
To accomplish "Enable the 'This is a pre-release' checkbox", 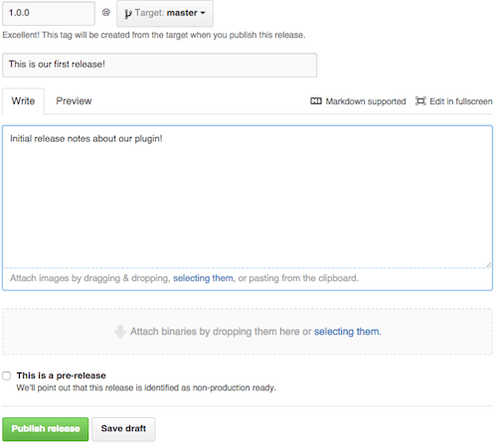I will point(7,375).
